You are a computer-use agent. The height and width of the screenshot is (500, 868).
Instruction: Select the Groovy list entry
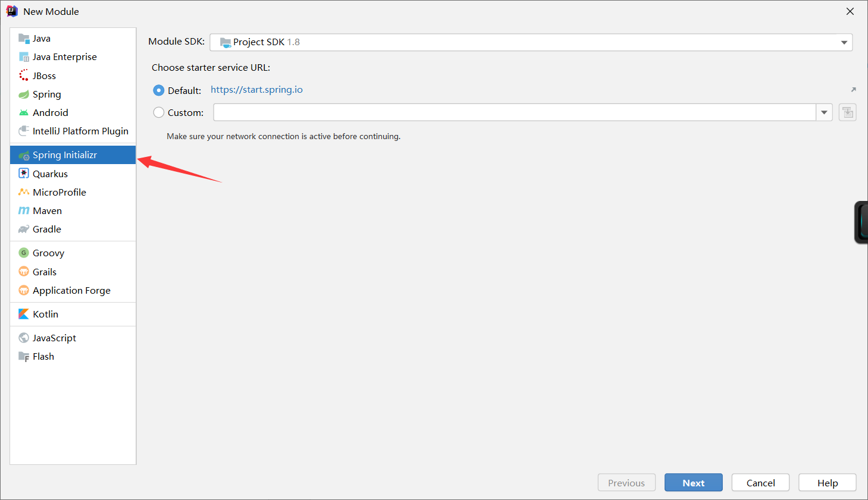point(73,253)
